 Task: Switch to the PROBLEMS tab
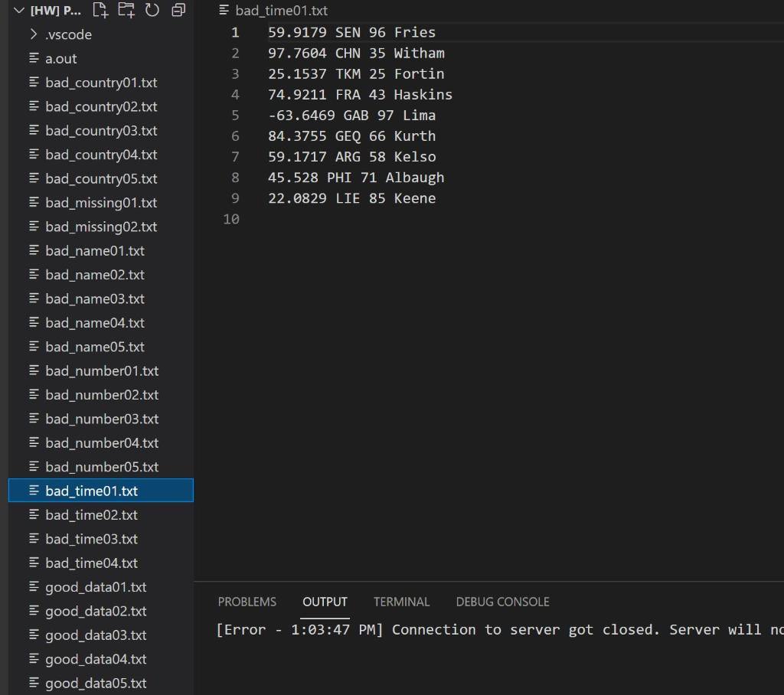(247, 602)
